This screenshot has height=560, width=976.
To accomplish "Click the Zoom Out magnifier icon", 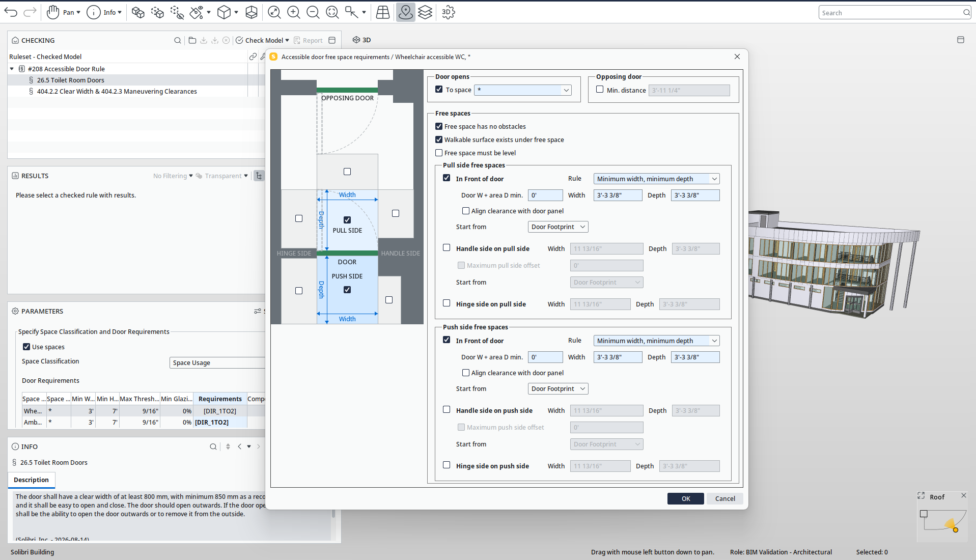I will click(x=313, y=12).
